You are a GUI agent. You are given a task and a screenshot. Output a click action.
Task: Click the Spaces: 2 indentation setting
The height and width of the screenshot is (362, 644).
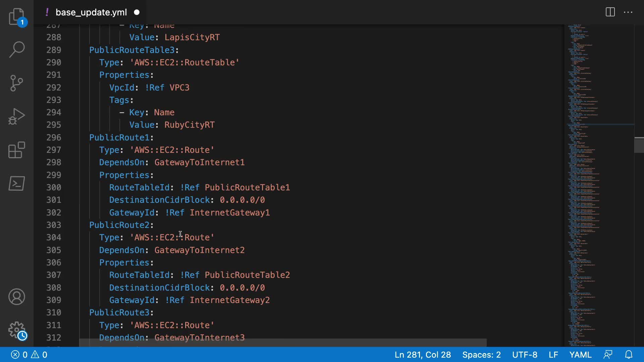point(481,355)
